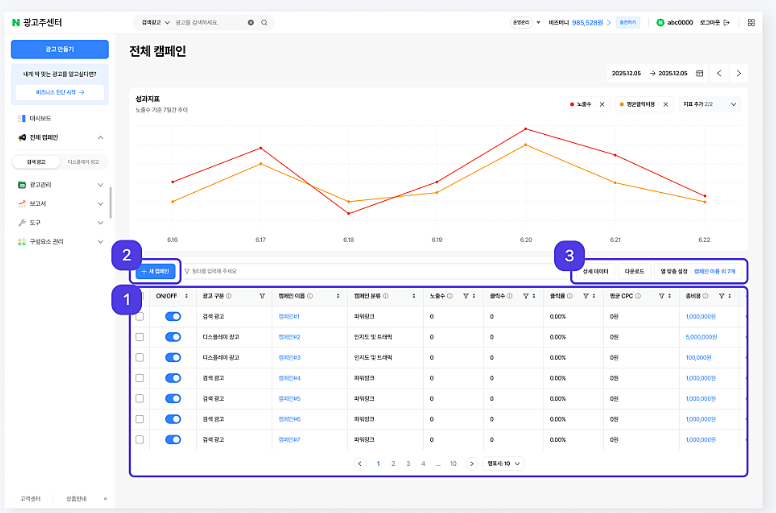Toggle off the 캠페인#1 ON/OFF switch
This screenshot has width=776, height=513.
tap(172, 316)
